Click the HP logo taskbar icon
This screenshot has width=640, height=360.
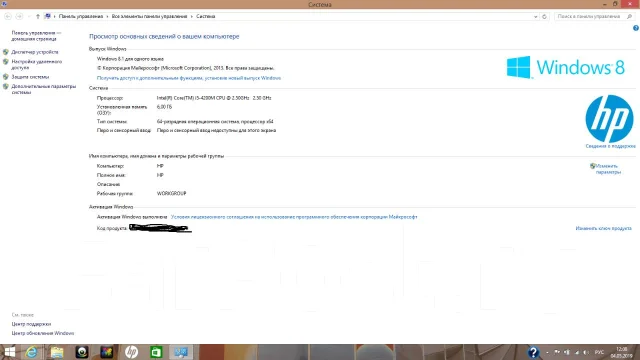coord(131,352)
